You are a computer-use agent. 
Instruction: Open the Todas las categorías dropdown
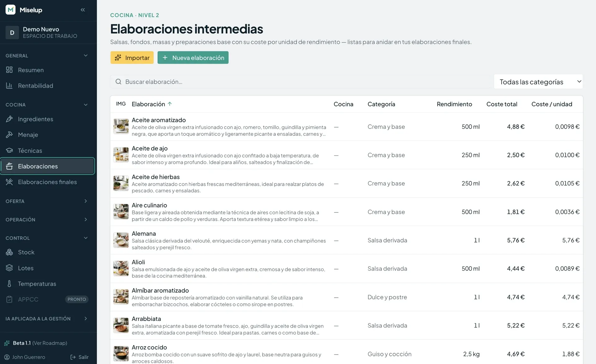click(538, 82)
